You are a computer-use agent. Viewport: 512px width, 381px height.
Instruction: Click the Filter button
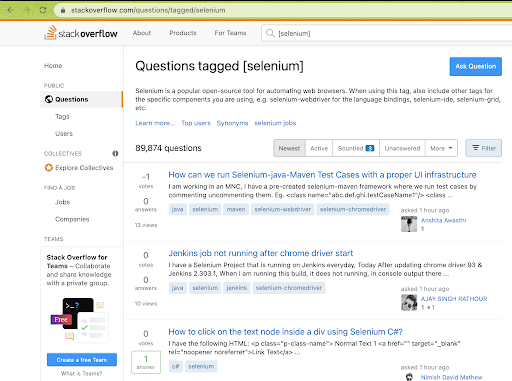pyautogui.click(x=483, y=148)
